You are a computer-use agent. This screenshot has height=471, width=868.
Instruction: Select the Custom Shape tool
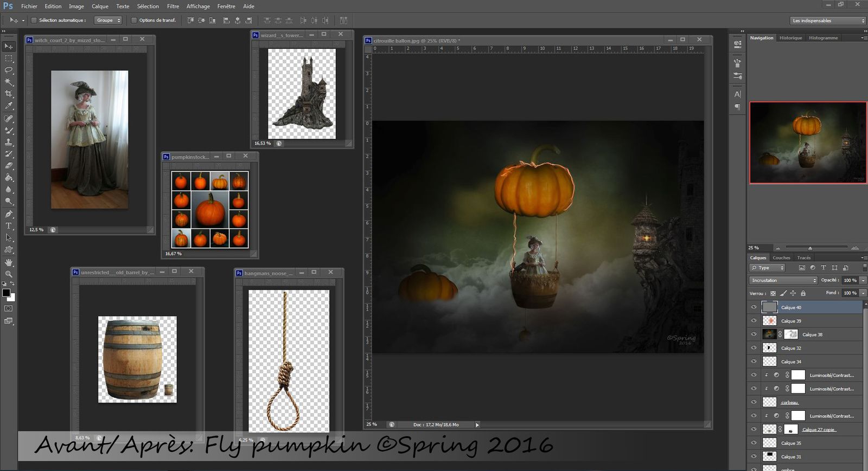[9, 250]
